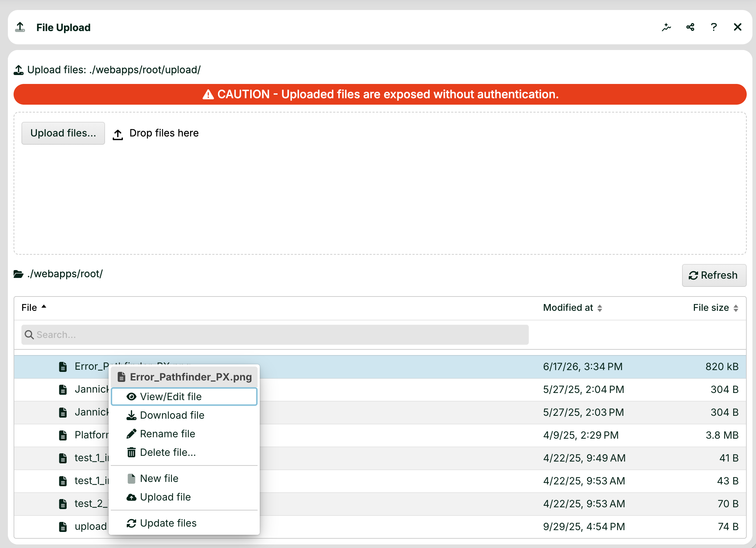Select View/Edit file from context menu
Image resolution: width=756 pixels, height=548 pixels.
tap(184, 397)
